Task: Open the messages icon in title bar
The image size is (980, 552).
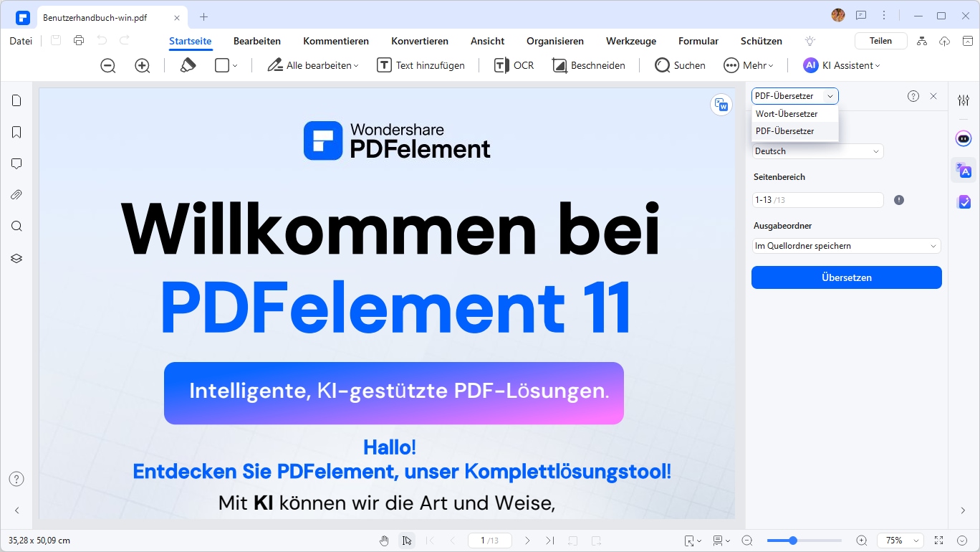Action: coord(861,15)
